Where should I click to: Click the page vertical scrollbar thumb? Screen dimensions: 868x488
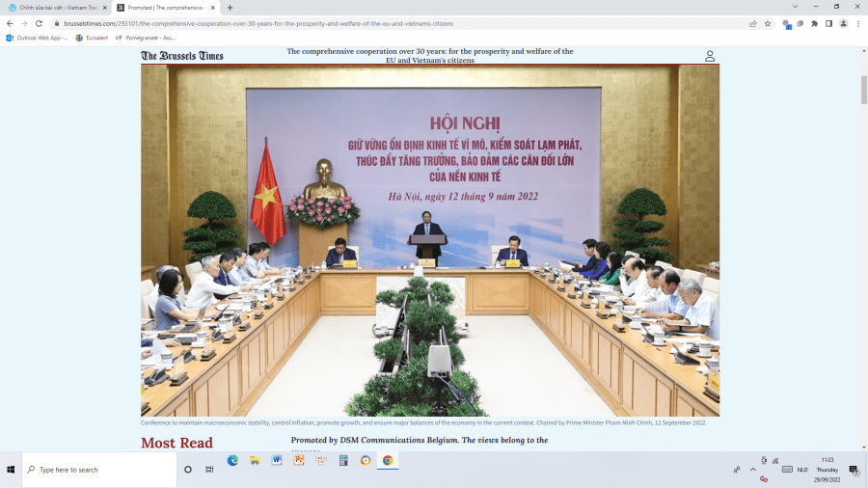pyautogui.click(x=863, y=90)
